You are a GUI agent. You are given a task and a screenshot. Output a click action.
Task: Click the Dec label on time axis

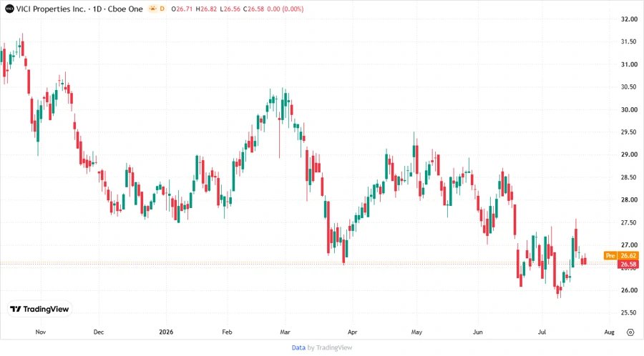(x=99, y=332)
